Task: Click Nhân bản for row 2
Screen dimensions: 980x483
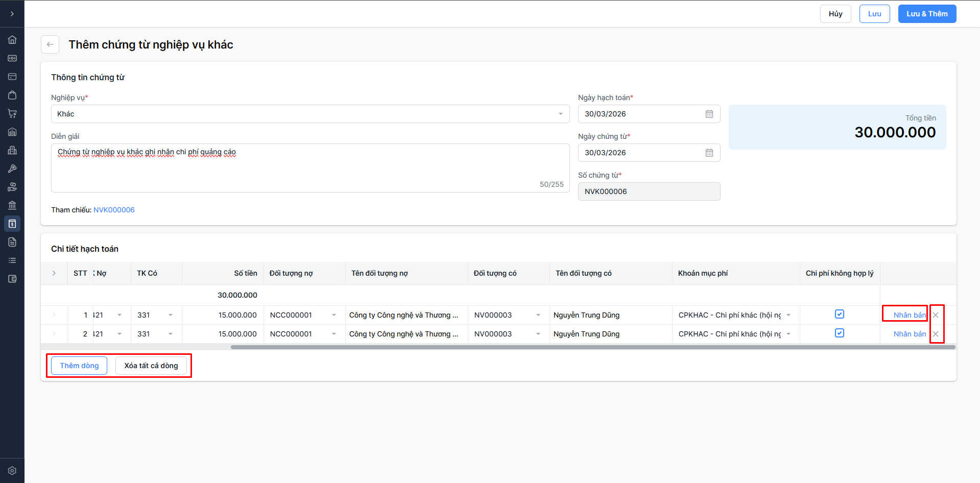Action: [910, 334]
